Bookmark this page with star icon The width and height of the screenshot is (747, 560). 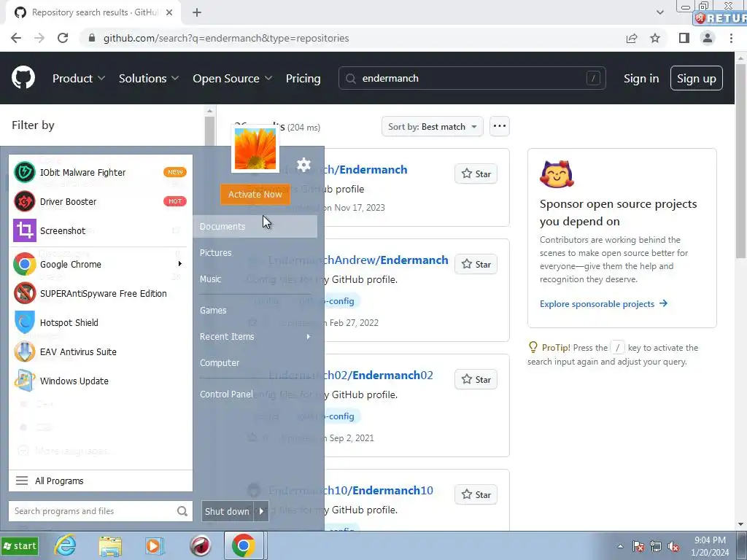[x=655, y=38]
